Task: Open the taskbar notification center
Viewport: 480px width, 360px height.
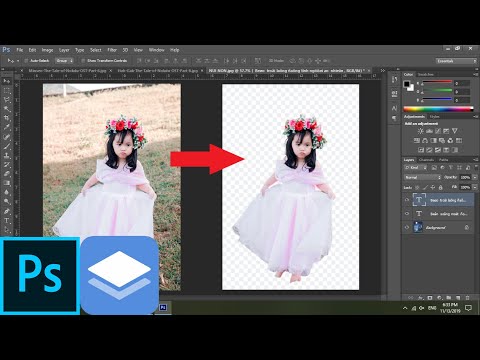Action: (x=468, y=308)
